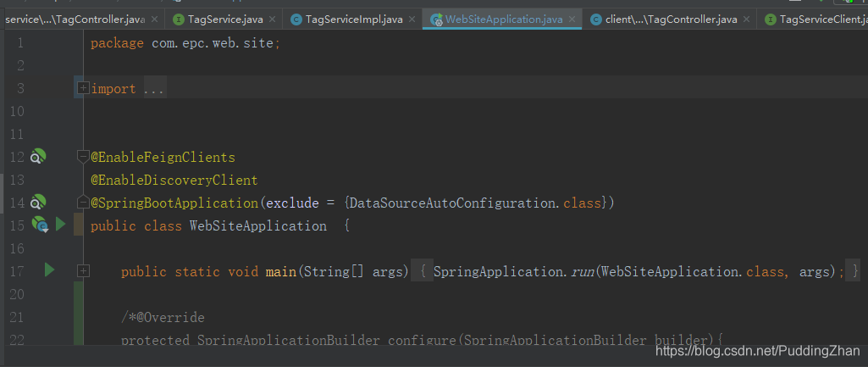This screenshot has width=868, height=367.
Task: Close the TagService.java tab
Action: click(x=273, y=19)
